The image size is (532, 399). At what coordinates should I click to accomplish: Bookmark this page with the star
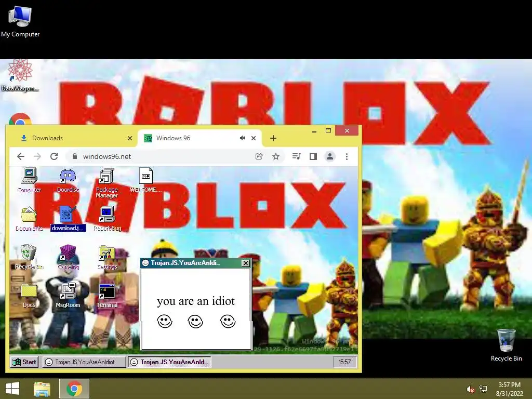point(276,156)
